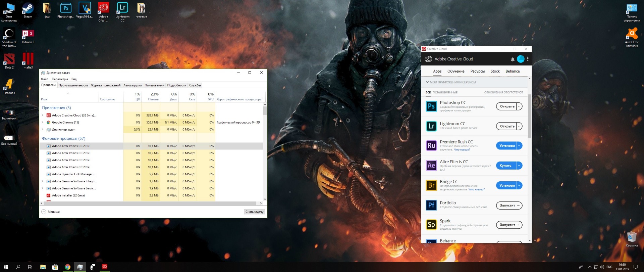
Task: Open Creative Cloud notifications bell
Action: click(x=513, y=59)
